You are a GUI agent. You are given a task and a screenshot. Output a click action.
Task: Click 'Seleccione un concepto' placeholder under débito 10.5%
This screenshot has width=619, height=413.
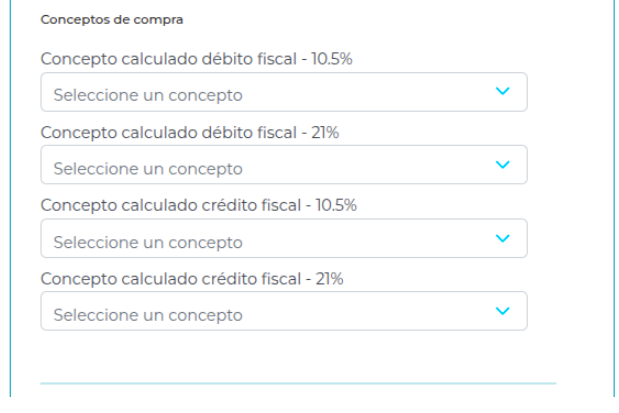[148, 95]
